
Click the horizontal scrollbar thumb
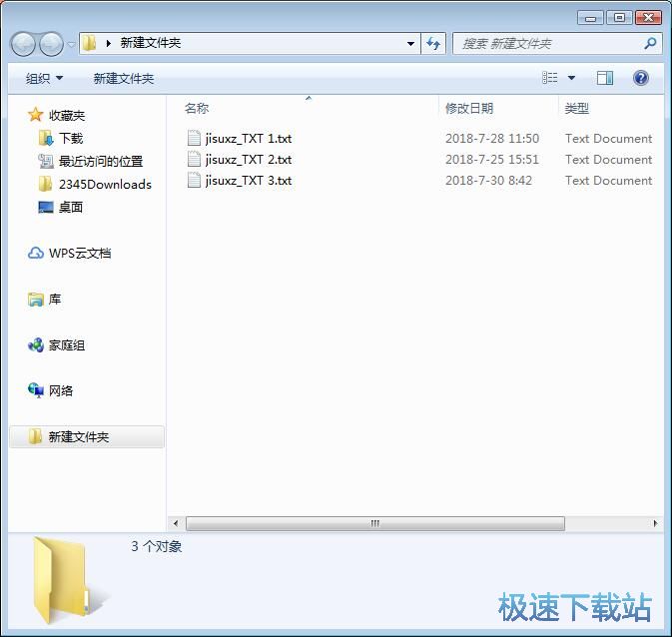375,523
